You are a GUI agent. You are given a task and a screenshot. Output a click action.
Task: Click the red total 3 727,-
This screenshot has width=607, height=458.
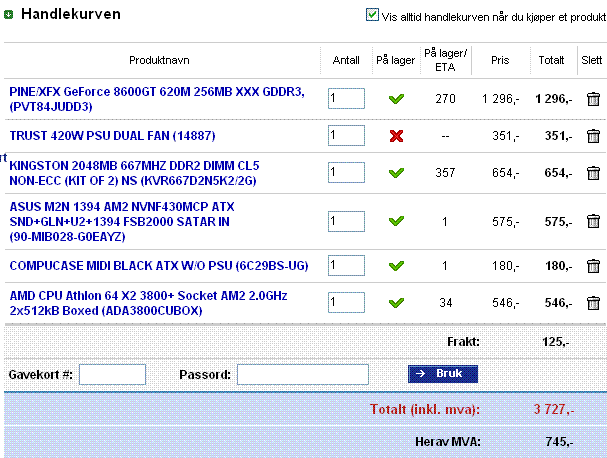[x=554, y=409]
